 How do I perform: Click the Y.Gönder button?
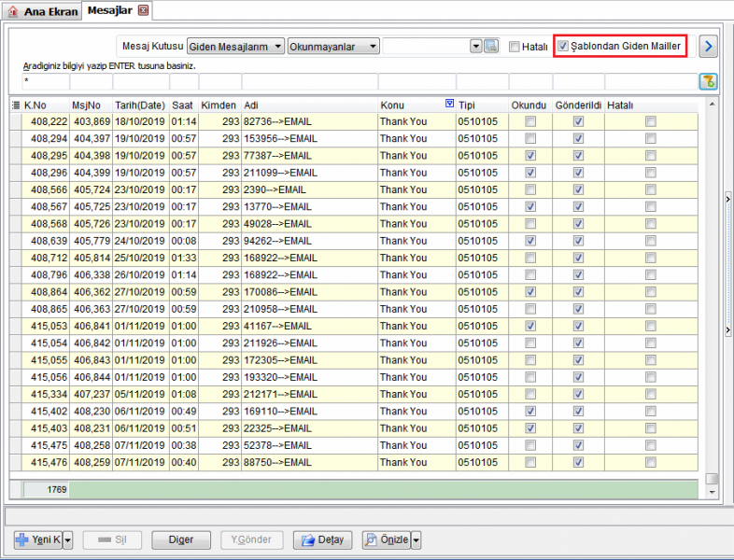point(252,539)
